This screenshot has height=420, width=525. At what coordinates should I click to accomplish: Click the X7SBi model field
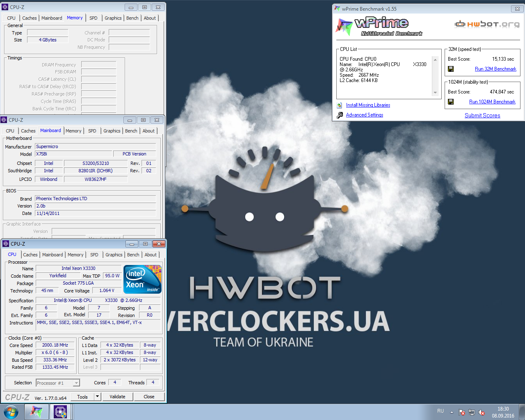(x=73, y=154)
